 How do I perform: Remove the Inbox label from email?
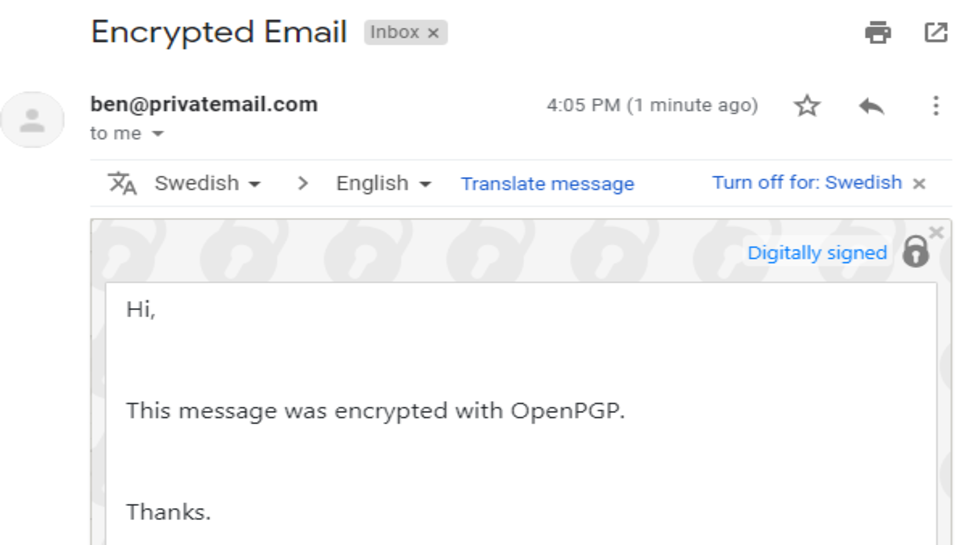433,33
